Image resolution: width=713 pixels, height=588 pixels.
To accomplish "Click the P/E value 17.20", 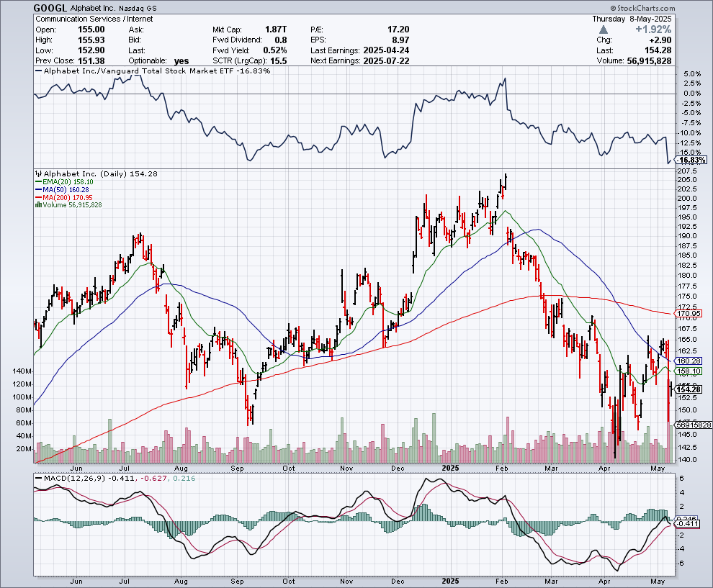I will [398, 30].
